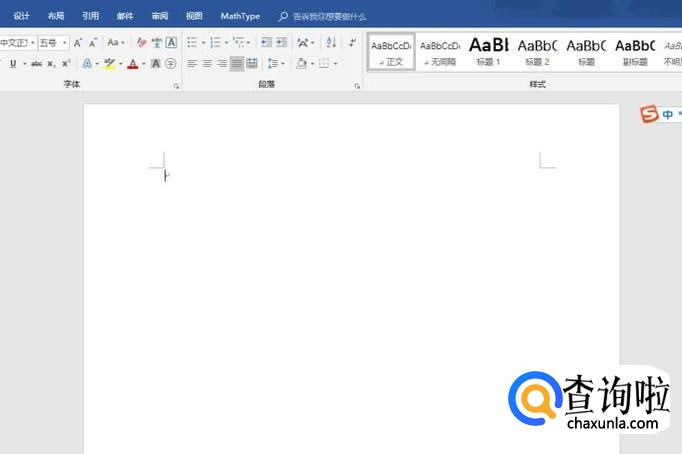Image resolution: width=682 pixels, height=454 pixels.
Task: Open the underline style dropdown arrow
Action: coord(24,64)
